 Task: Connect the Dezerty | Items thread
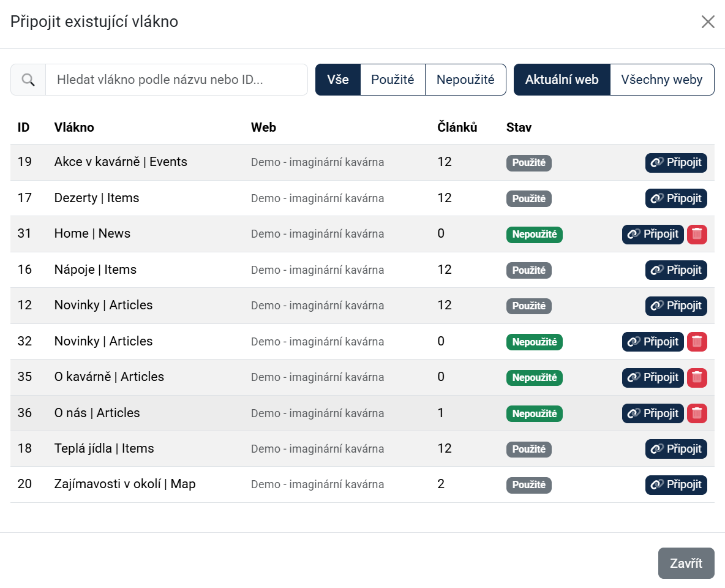pyautogui.click(x=676, y=198)
